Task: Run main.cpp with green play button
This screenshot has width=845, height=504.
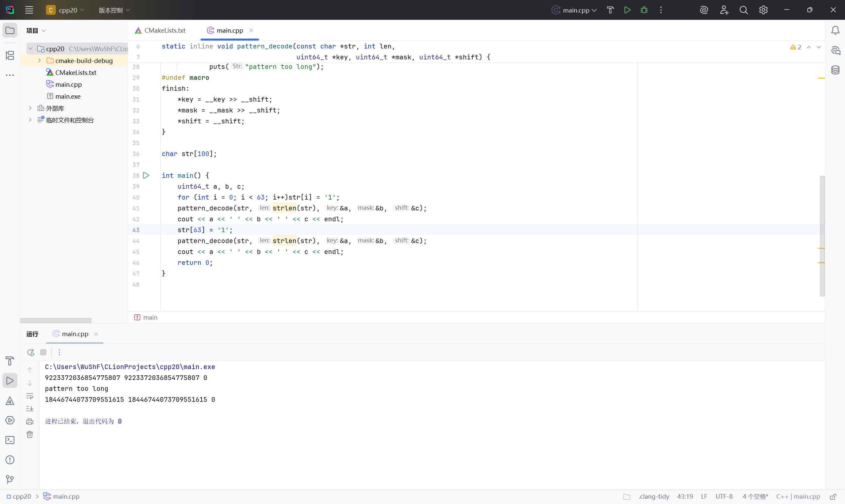Action: 627,10
